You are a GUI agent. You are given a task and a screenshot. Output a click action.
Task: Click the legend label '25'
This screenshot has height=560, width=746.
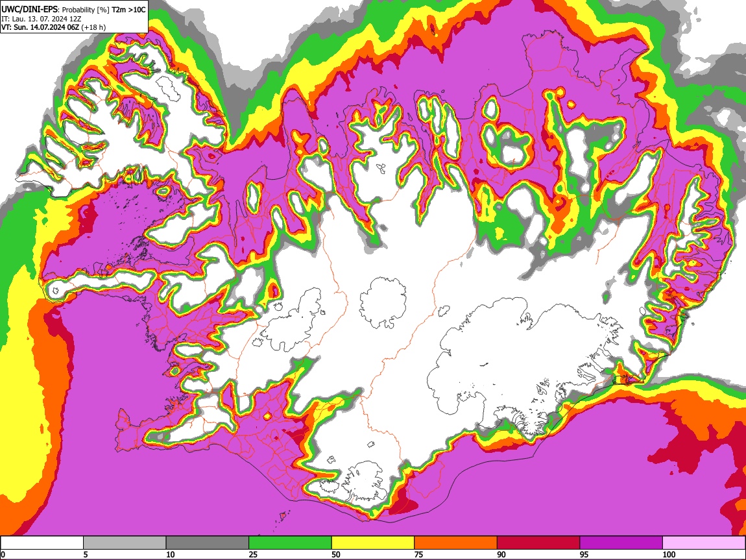253,554
